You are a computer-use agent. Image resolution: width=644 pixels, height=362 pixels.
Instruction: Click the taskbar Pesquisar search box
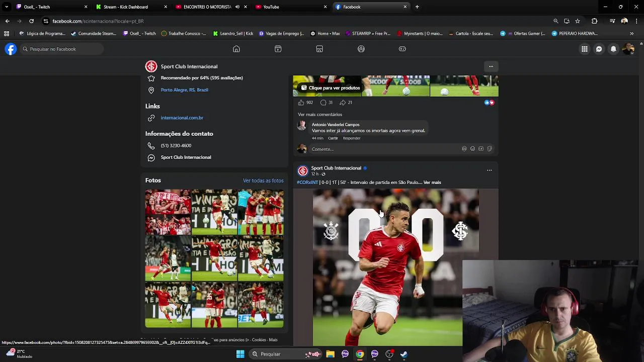coord(284,354)
